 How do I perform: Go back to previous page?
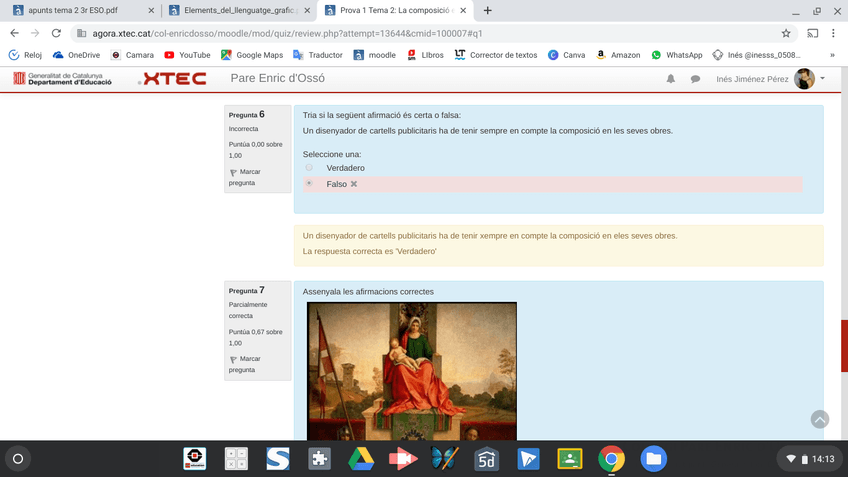coord(15,33)
